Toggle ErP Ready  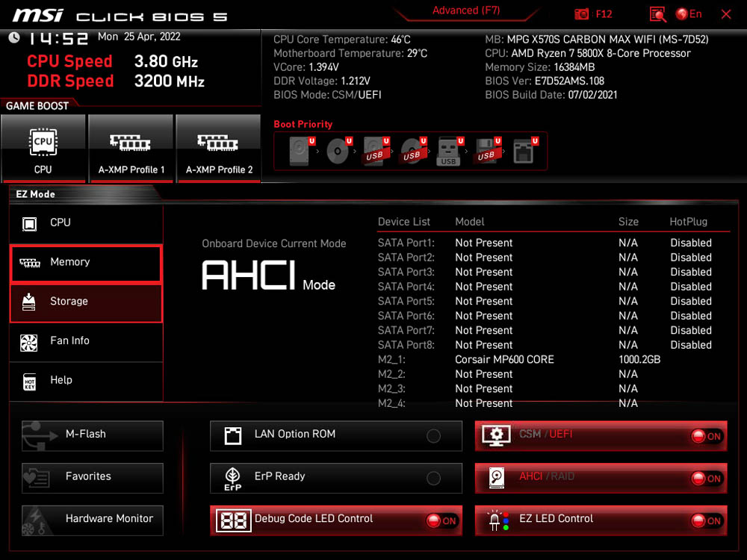pyautogui.click(x=336, y=478)
